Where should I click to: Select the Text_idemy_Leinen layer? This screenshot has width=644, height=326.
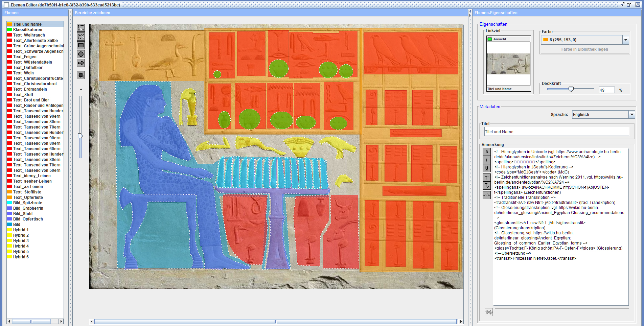35,176
